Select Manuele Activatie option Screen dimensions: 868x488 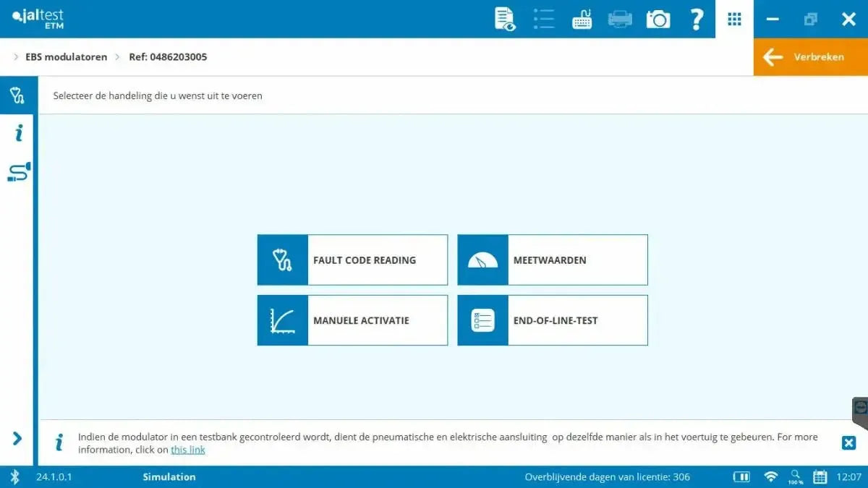click(352, 320)
